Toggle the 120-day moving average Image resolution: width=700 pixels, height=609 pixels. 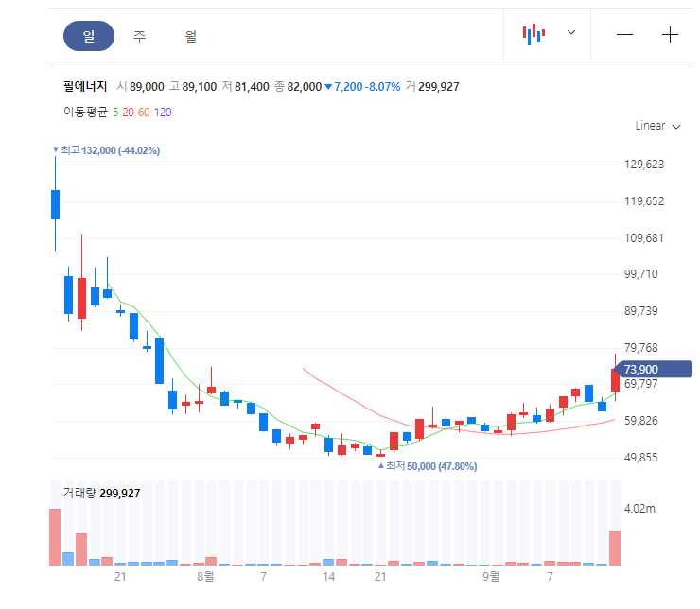163,112
